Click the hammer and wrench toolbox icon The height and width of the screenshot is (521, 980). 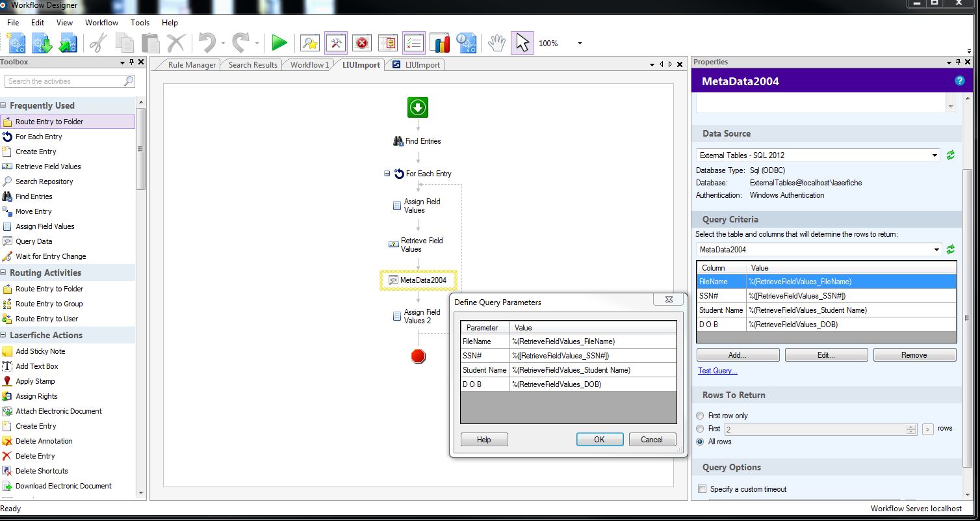[x=336, y=43]
